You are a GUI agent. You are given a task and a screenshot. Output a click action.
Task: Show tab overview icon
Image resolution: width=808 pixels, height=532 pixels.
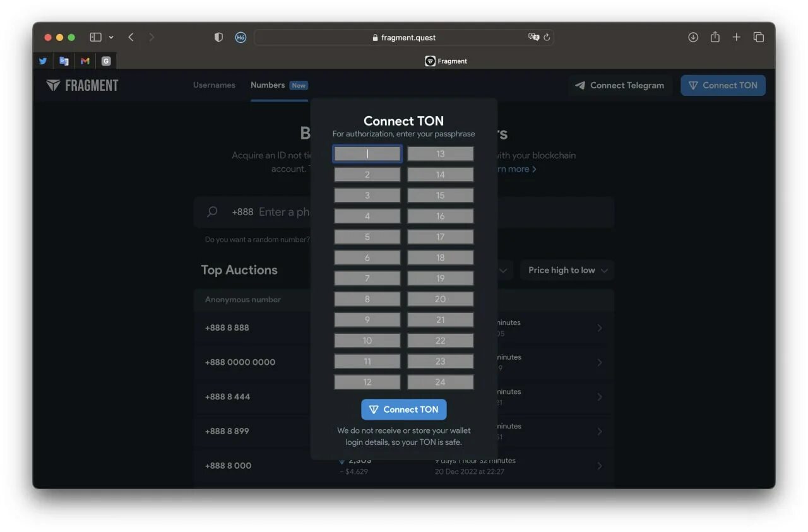pos(759,37)
